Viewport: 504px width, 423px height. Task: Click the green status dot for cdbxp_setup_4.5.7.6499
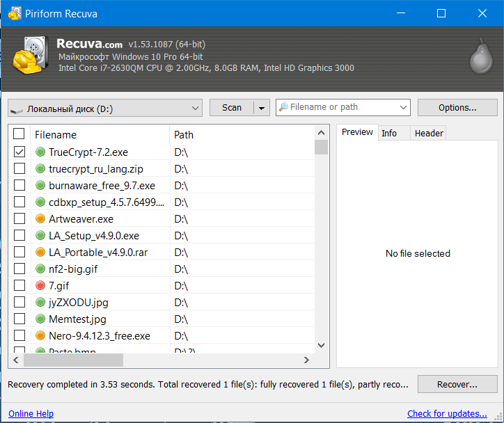pyautogui.click(x=40, y=202)
